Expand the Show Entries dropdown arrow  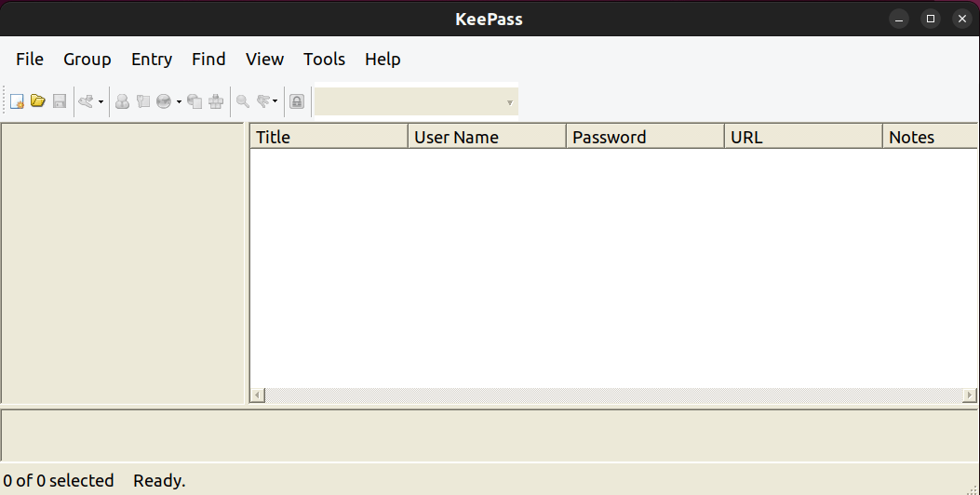(x=275, y=101)
